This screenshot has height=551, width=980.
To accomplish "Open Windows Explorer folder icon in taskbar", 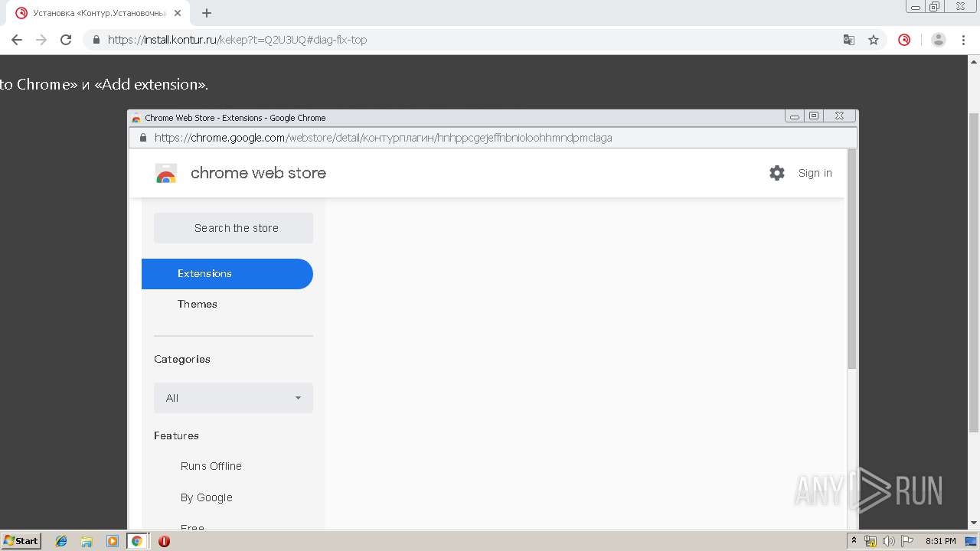I will coord(87,541).
